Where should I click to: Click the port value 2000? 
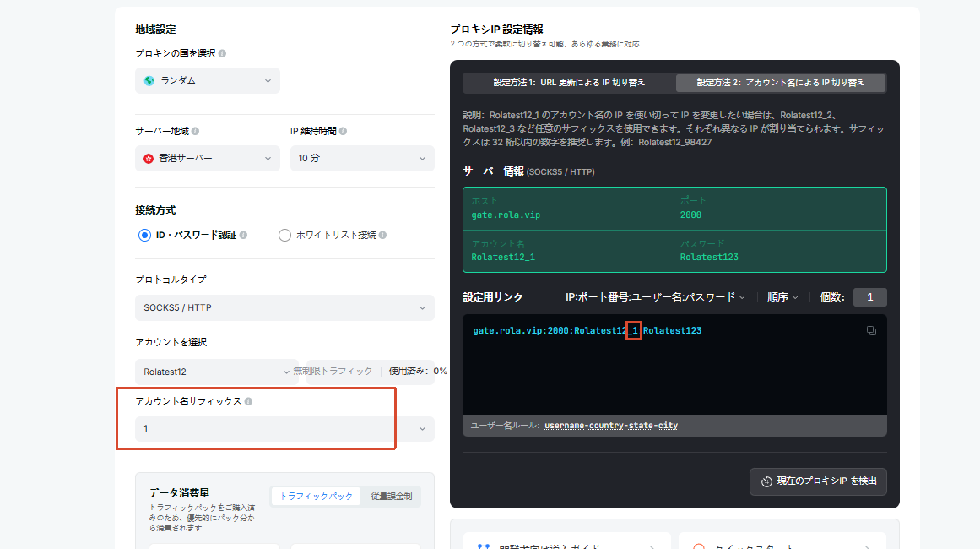690,215
